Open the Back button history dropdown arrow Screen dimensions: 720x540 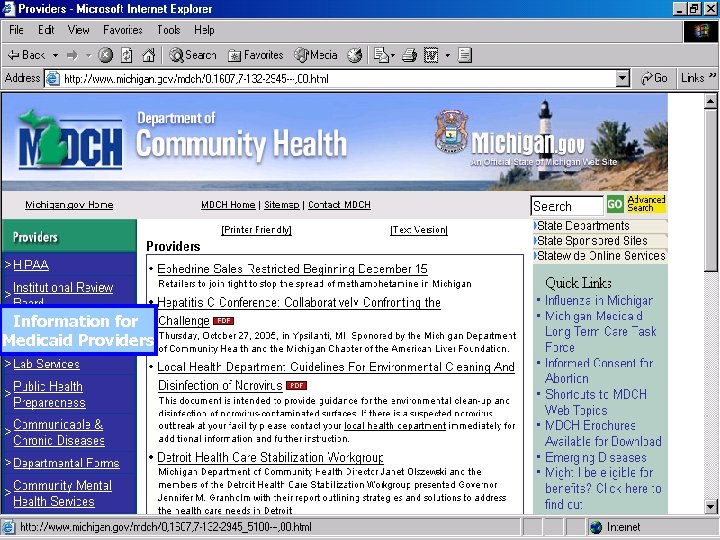tap(55, 56)
